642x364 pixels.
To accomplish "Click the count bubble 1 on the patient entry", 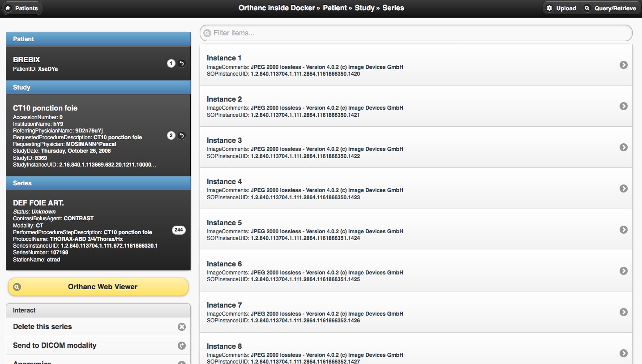I will tap(171, 64).
